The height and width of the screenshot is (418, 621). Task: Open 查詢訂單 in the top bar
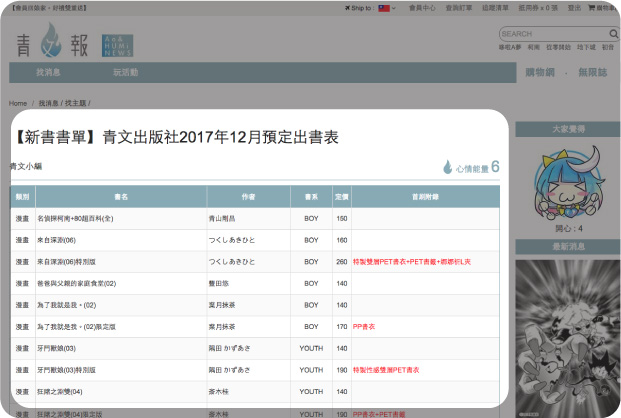pyautogui.click(x=459, y=8)
